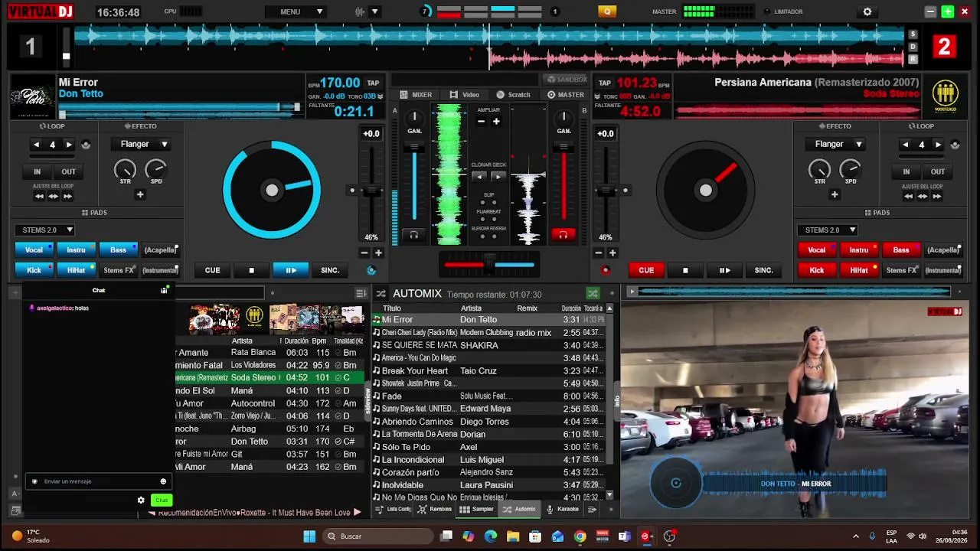Switch to the MASTER tab
The width and height of the screenshot is (980, 551).
point(566,95)
